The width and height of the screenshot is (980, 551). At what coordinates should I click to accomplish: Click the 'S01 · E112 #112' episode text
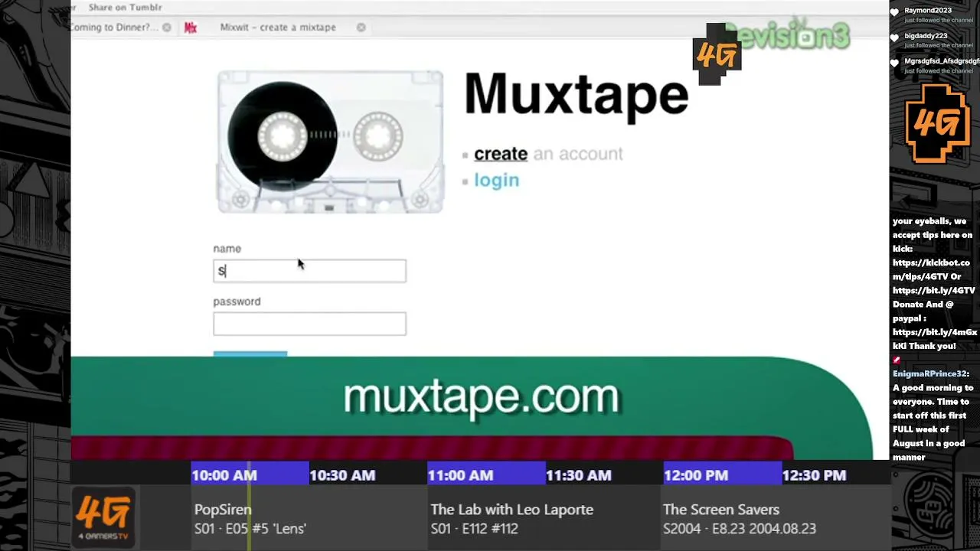pyautogui.click(x=475, y=529)
